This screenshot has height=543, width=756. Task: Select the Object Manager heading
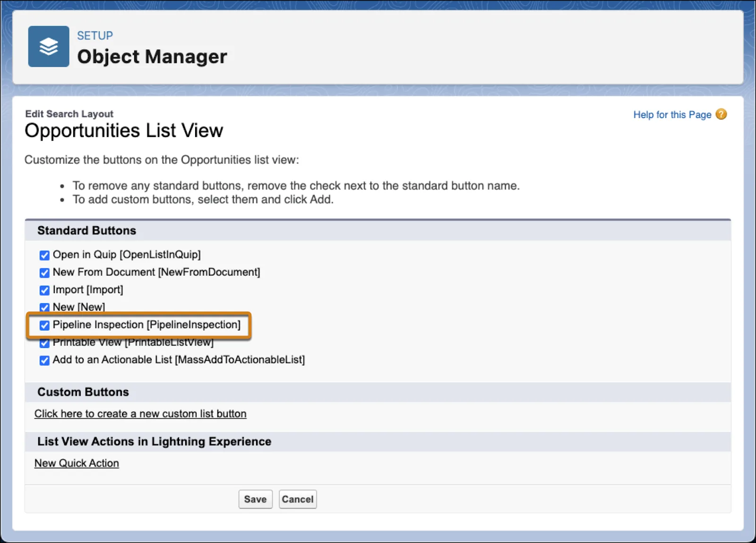pyautogui.click(x=152, y=57)
